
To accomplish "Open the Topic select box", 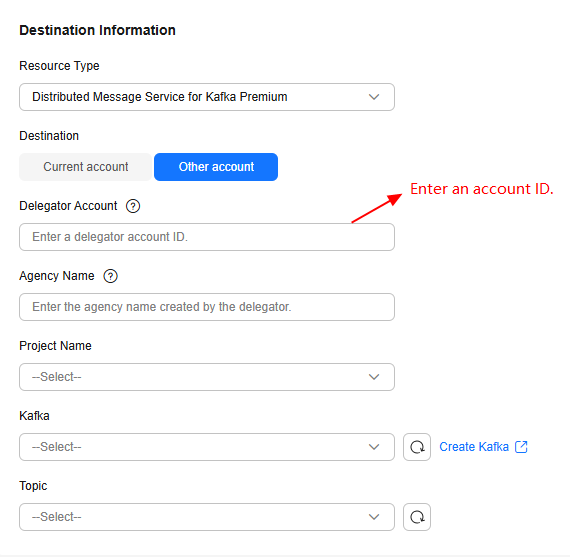I will tap(207, 517).
